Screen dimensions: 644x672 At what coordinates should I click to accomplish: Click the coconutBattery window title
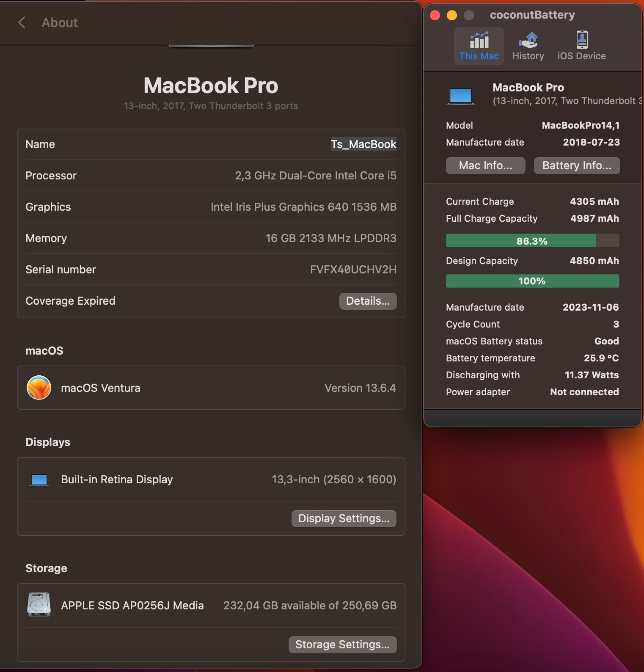pyautogui.click(x=532, y=15)
